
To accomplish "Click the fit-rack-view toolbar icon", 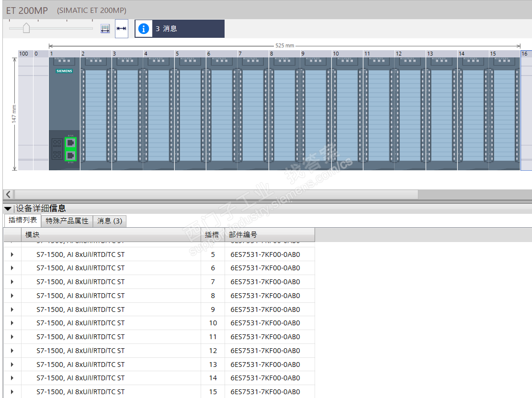I will pyautogui.click(x=105, y=29).
